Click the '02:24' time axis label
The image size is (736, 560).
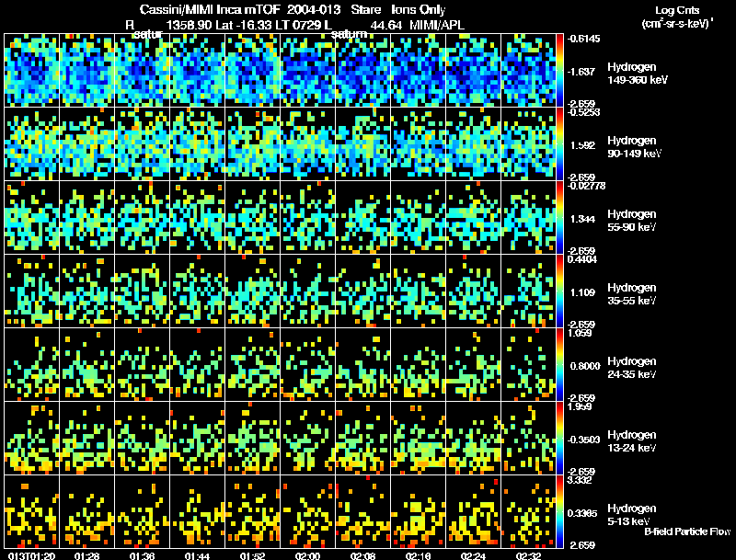[473, 556]
